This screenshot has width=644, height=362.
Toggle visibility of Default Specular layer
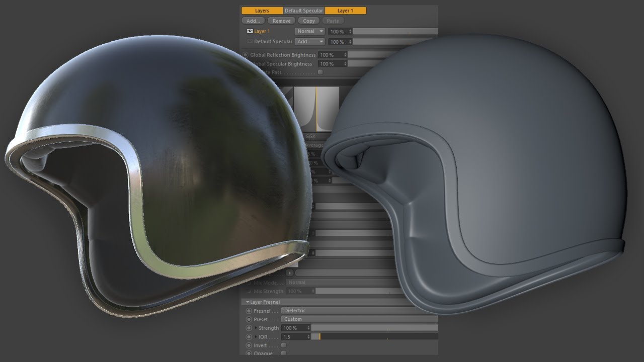click(x=250, y=41)
